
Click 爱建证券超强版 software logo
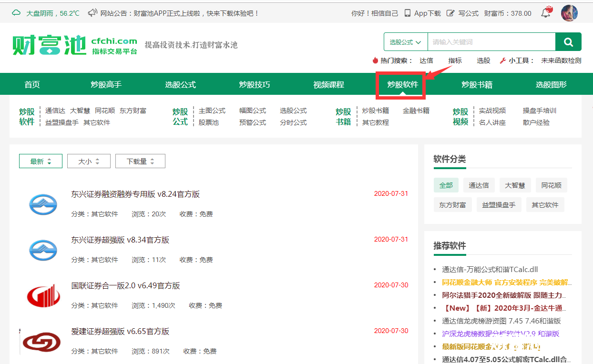[42, 342]
